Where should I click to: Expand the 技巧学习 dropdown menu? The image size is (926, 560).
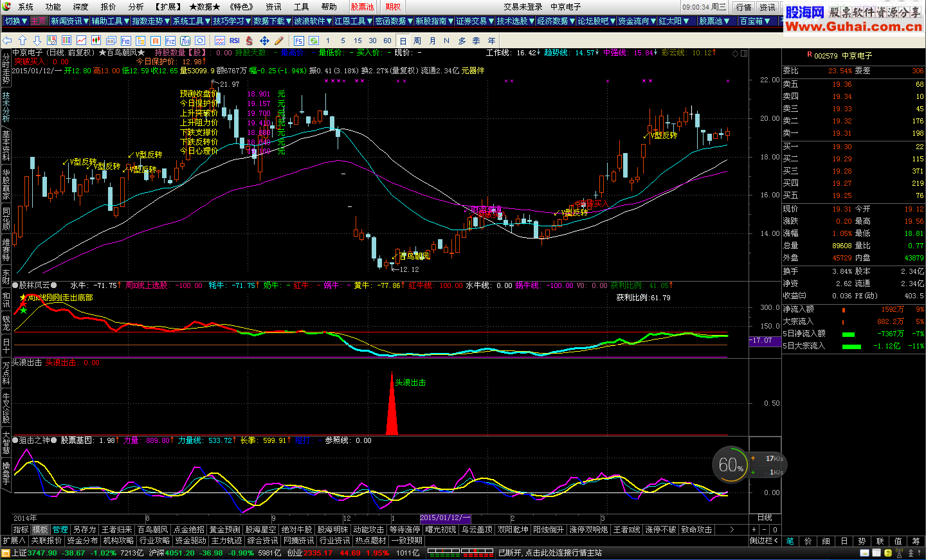coord(232,21)
